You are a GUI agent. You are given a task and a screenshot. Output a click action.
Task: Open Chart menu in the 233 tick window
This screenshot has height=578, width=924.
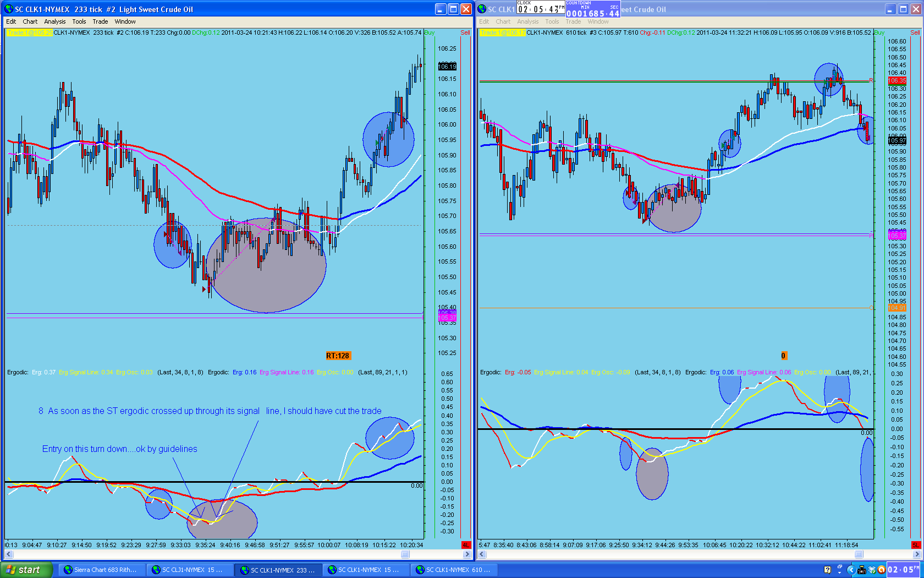(x=30, y=21)
